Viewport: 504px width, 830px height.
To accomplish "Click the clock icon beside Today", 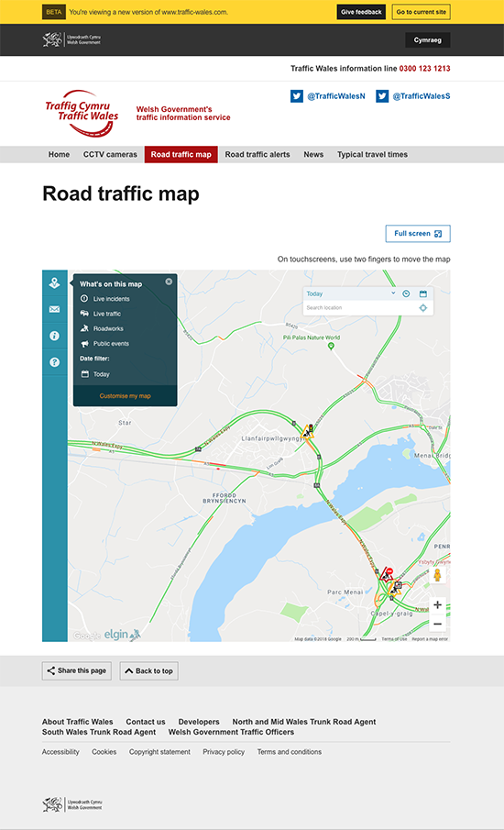I will point(406,293).
